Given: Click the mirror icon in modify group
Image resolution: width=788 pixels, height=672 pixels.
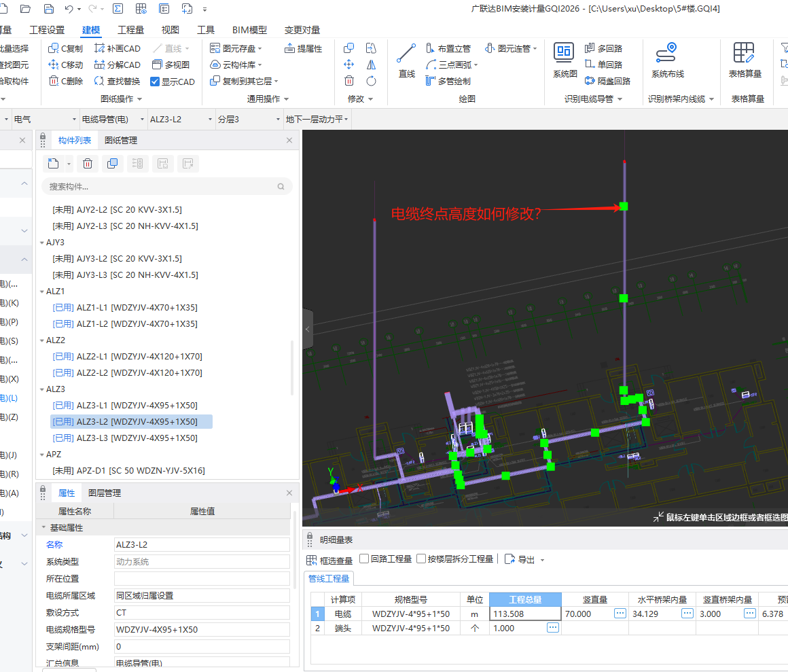Looking at the screenshot, I should (x=371, y=65).
